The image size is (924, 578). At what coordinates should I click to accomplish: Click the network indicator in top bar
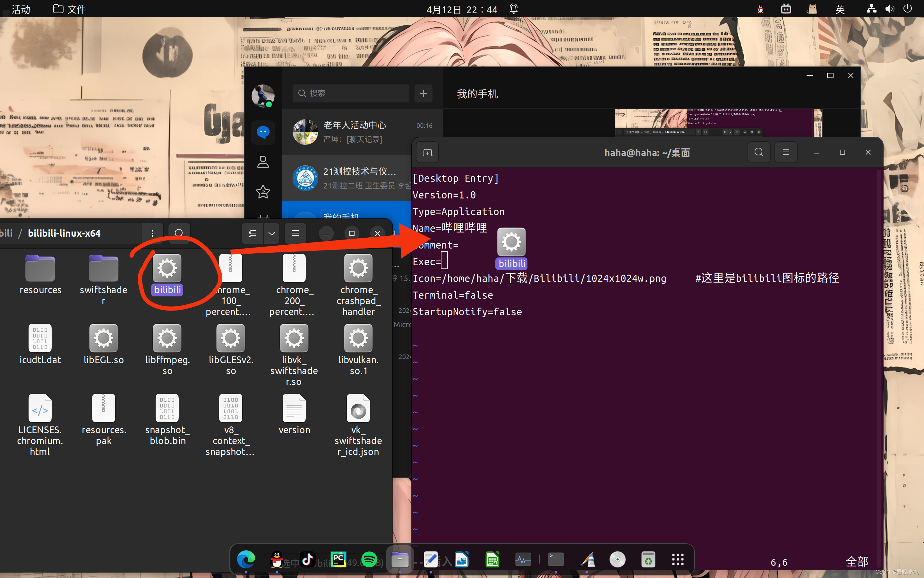(871, 9)
